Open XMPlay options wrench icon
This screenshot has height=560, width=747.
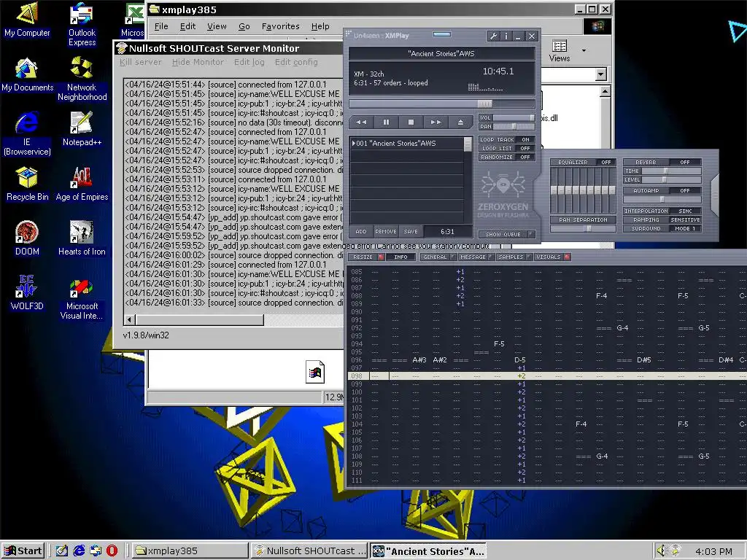494,36
